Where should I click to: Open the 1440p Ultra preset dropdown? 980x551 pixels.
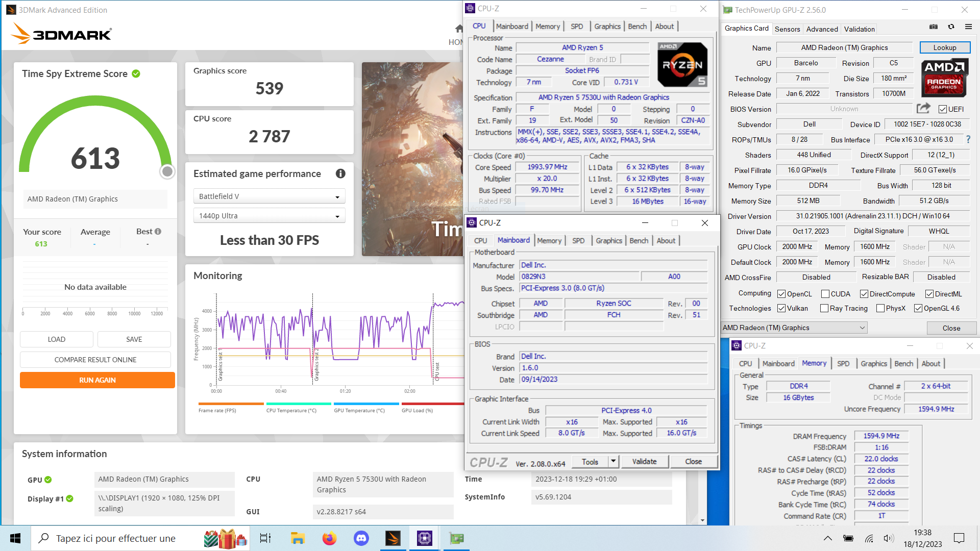tap(269, 216)
